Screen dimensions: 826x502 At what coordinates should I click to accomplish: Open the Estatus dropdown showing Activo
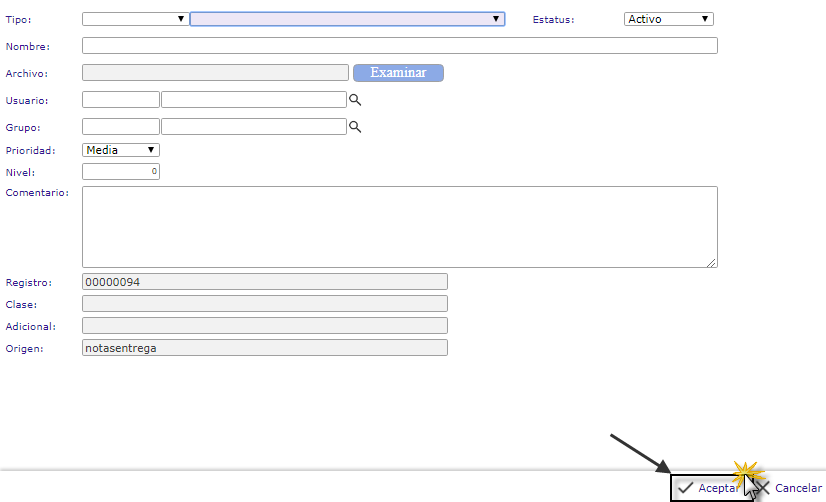(x=668, y=18)
